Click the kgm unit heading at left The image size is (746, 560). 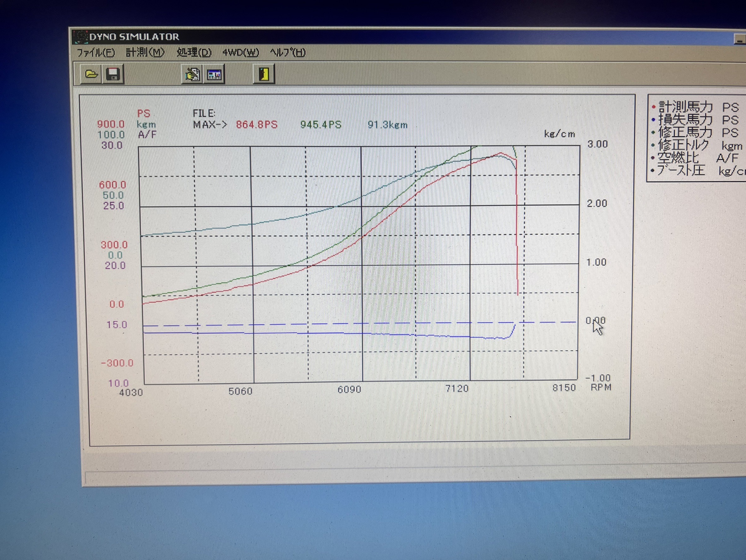coord(146,124)
